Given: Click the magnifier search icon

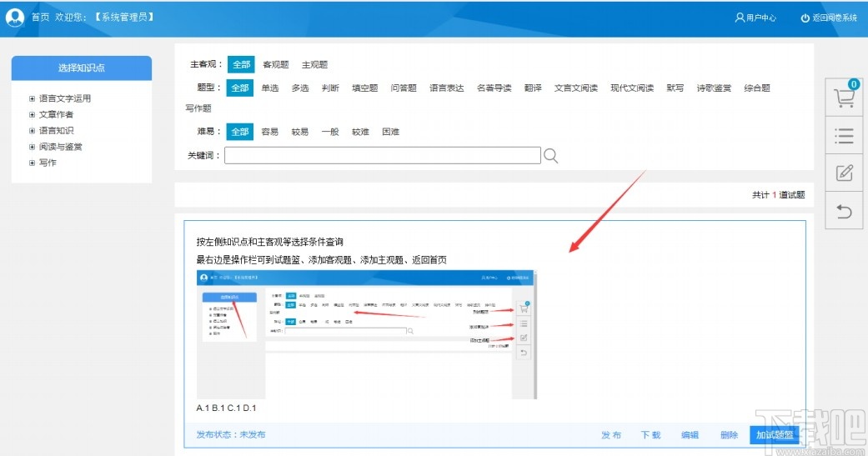Looking at the screenshot, I should 550,156.
